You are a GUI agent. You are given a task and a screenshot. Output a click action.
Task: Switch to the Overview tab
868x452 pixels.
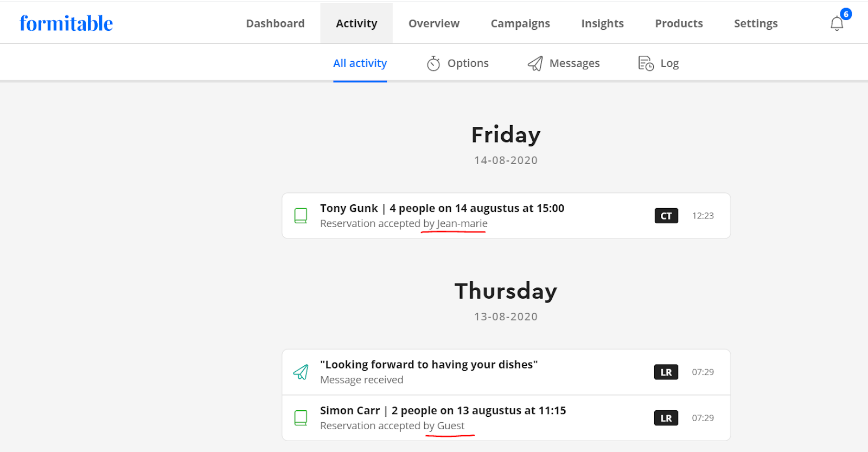(x=433, y=23)
